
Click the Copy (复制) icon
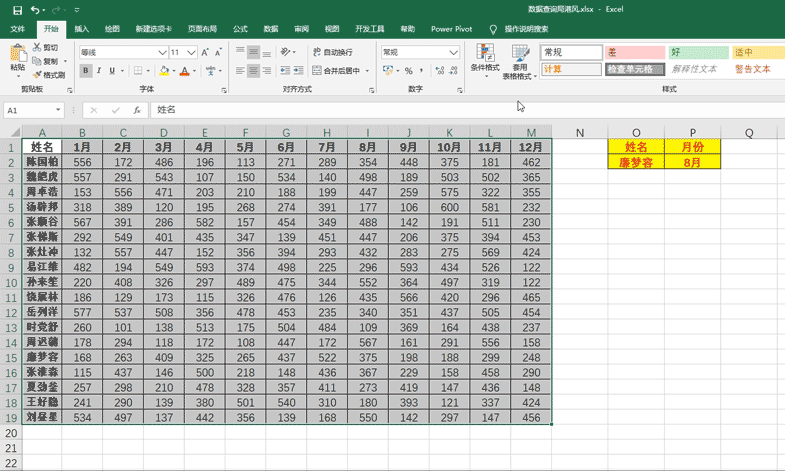(37, 61)
